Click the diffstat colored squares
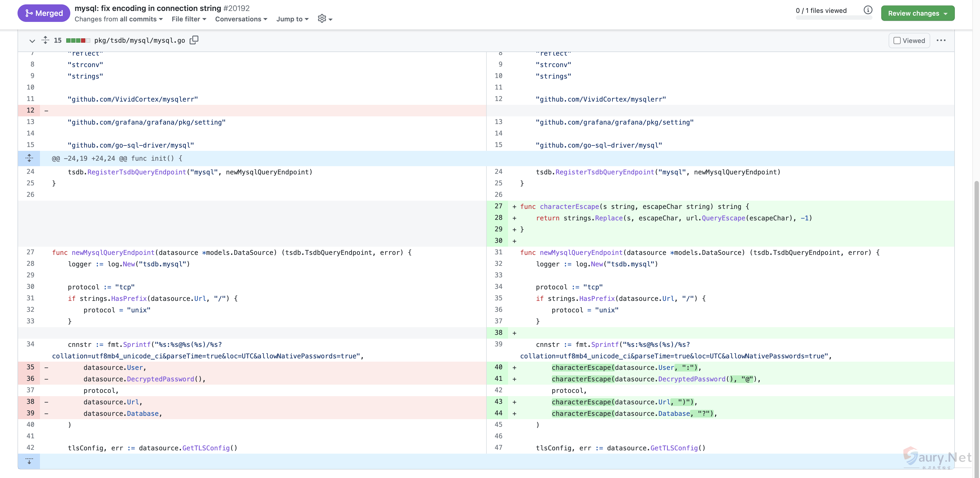This screenshot has height=478, width=980. (x=78, y=40)
